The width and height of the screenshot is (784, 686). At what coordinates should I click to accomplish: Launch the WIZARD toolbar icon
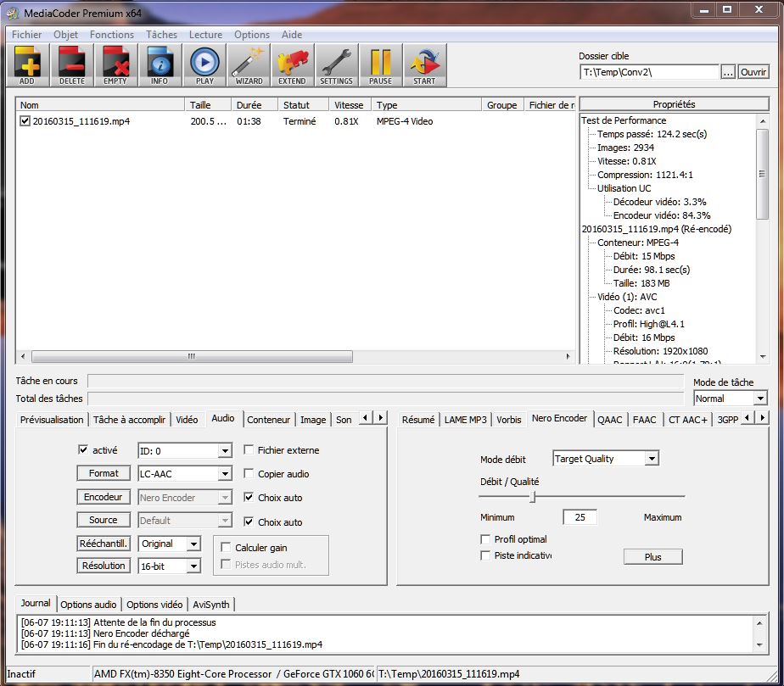[249, 65]
